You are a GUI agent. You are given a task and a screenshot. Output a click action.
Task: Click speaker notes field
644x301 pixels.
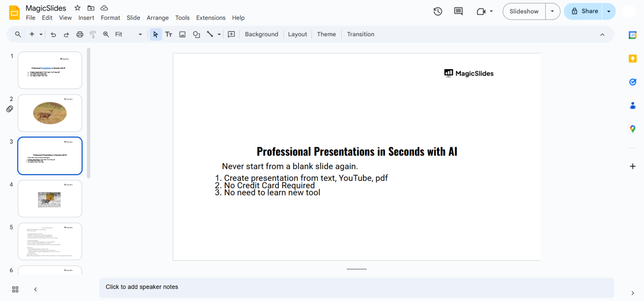(356, 287)
